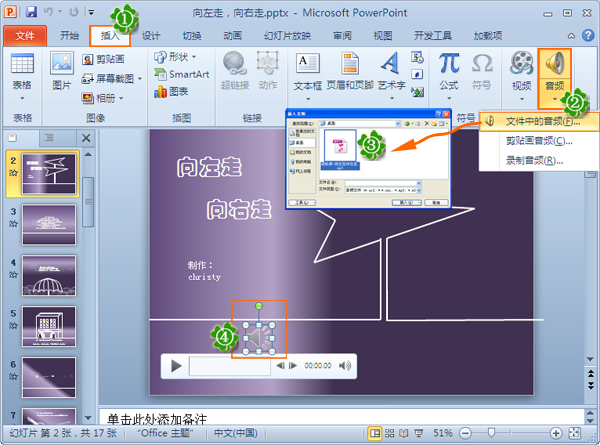
Task: Fit slide to current window icon
Action: point(574,433)
